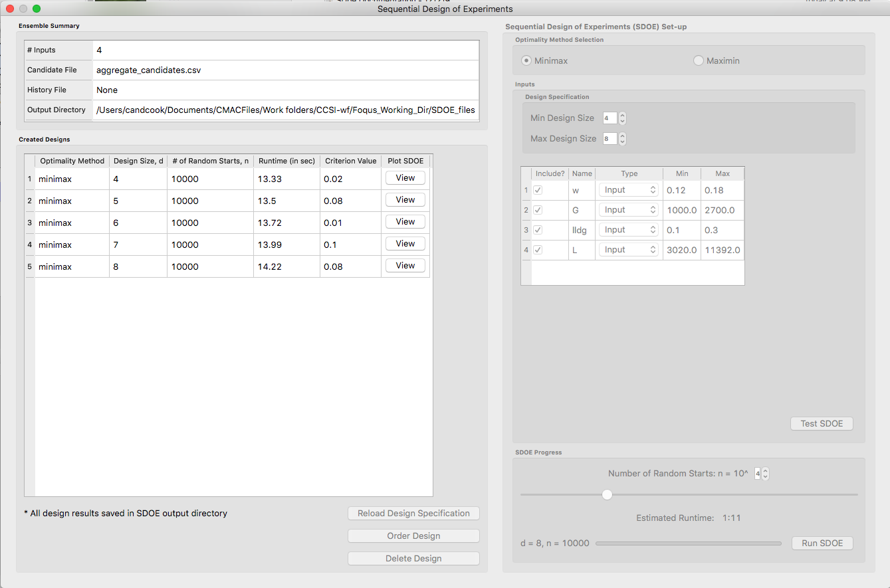Click the Min value field for G
The height and width of the screenshot is (588, 890).
tap(681, 210)
